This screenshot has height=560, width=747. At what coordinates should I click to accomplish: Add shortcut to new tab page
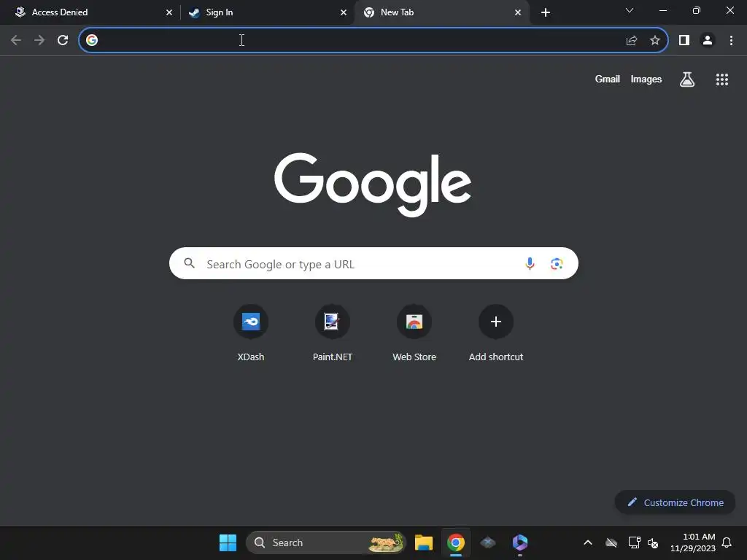pos(496,333)
